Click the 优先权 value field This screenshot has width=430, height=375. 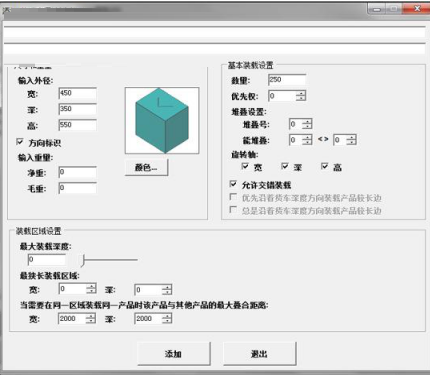point(282,96)
